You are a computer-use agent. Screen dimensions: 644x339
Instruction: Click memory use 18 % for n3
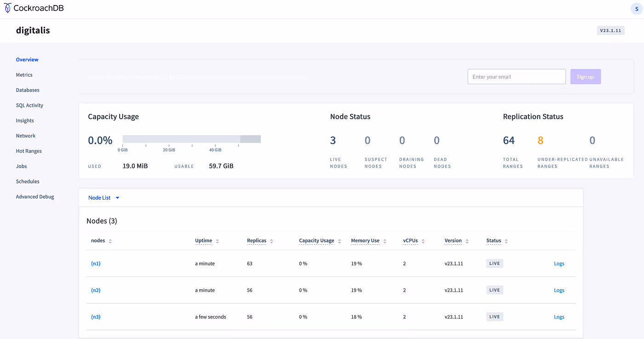tap(356, 317)
